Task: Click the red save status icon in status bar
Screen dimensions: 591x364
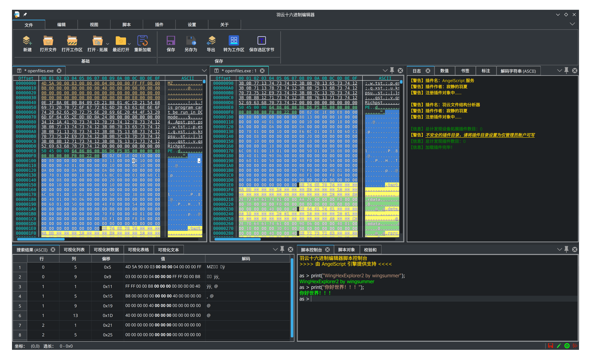Action: (x=551, y=346)
